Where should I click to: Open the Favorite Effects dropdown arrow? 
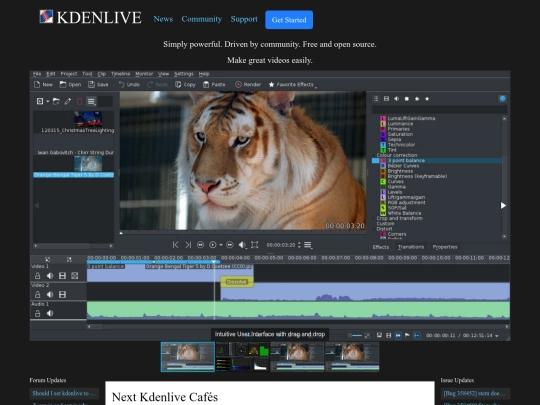pyautogui.click(x=316, y=87)
